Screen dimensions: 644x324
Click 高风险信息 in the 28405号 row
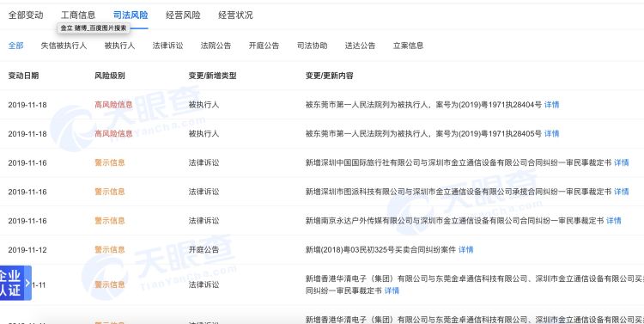[x=113, y=133]
